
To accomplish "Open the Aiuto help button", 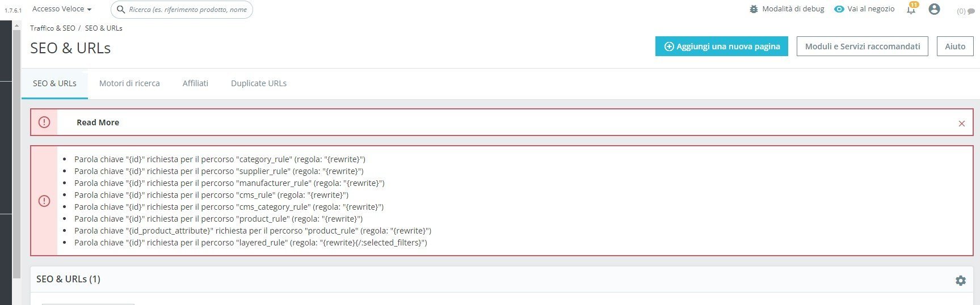I will (x=954, y=46).
